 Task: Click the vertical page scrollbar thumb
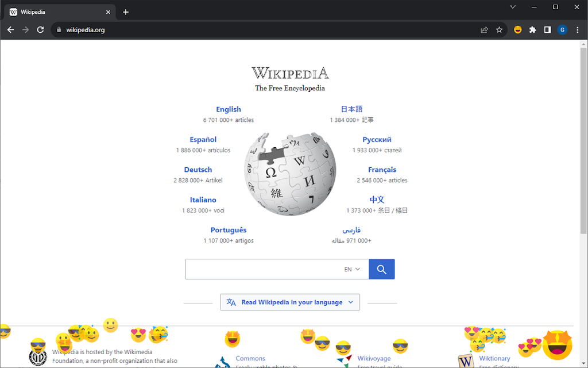(x=583, y=141)
